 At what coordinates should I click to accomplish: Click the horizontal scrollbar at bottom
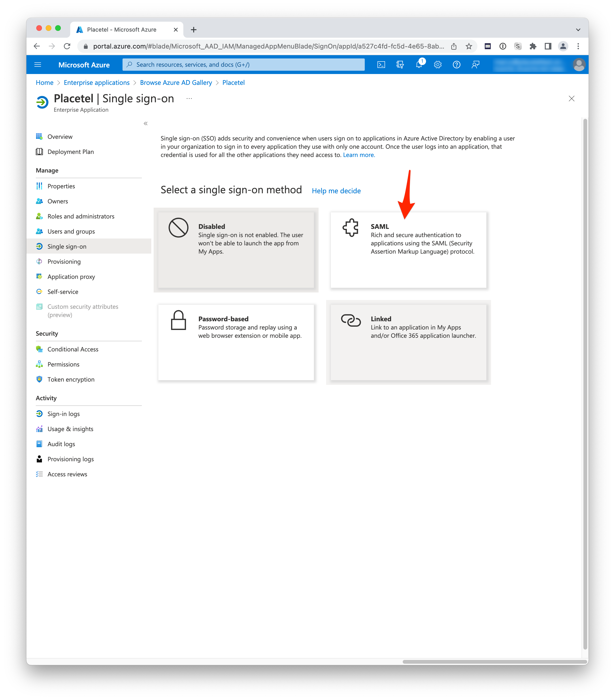pyautogui.click(x=494, y=662)
